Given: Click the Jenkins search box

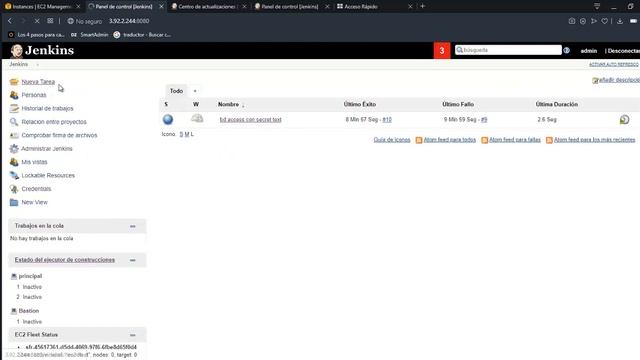Looking at the screenshot, I should click(508, 50).
